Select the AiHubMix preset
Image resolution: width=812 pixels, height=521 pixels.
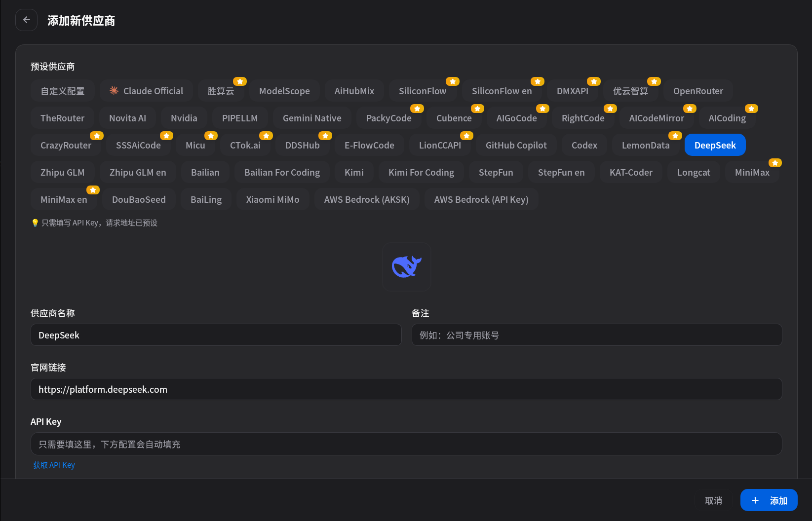pos(354,91)
